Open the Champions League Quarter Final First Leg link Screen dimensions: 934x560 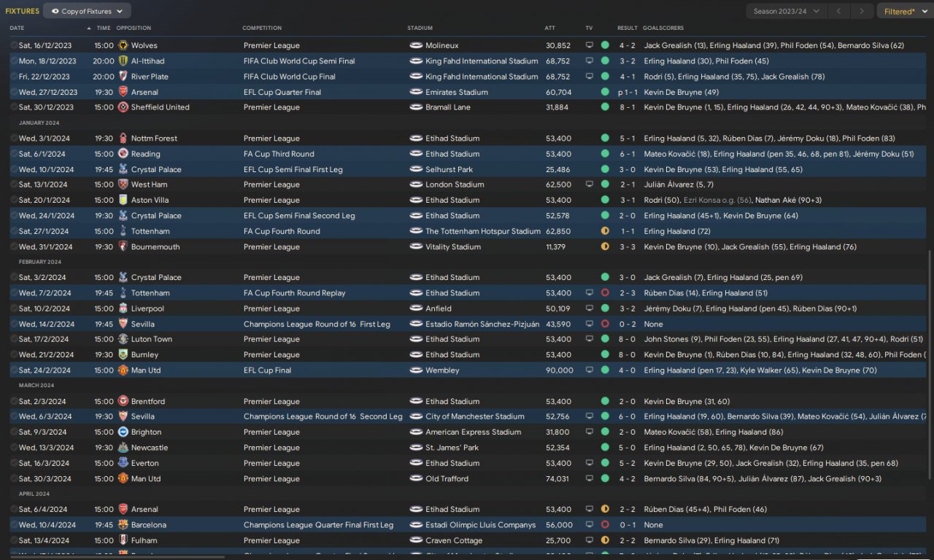(318, 525)
